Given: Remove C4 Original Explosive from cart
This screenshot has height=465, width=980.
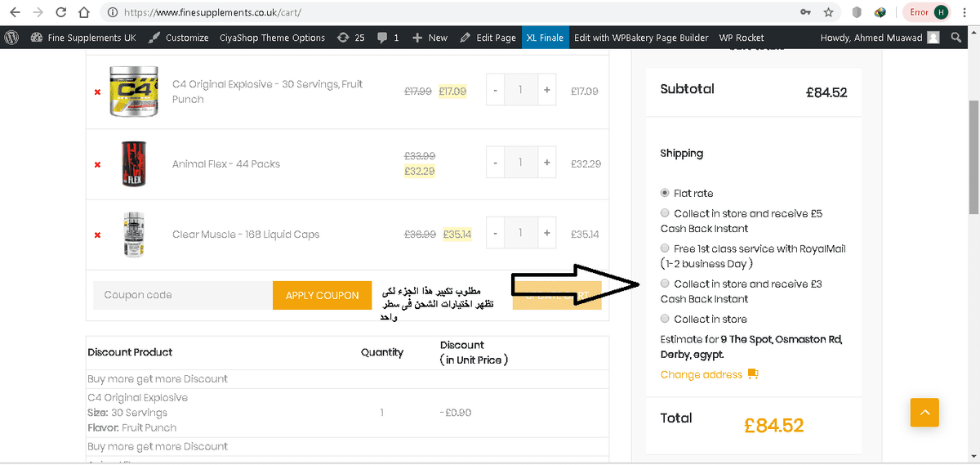Looking at the screenshot, I should pos(97,92).
